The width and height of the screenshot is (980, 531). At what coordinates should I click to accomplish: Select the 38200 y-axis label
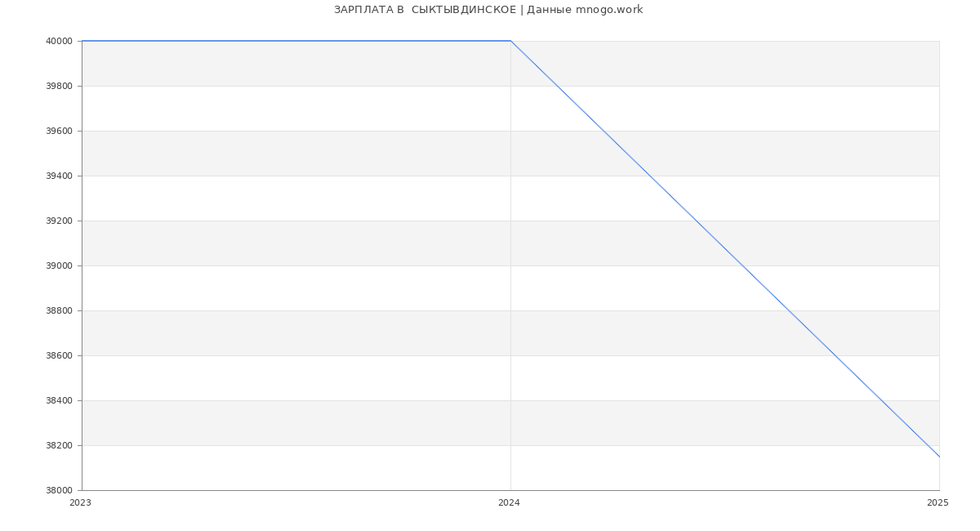point(59,445)
